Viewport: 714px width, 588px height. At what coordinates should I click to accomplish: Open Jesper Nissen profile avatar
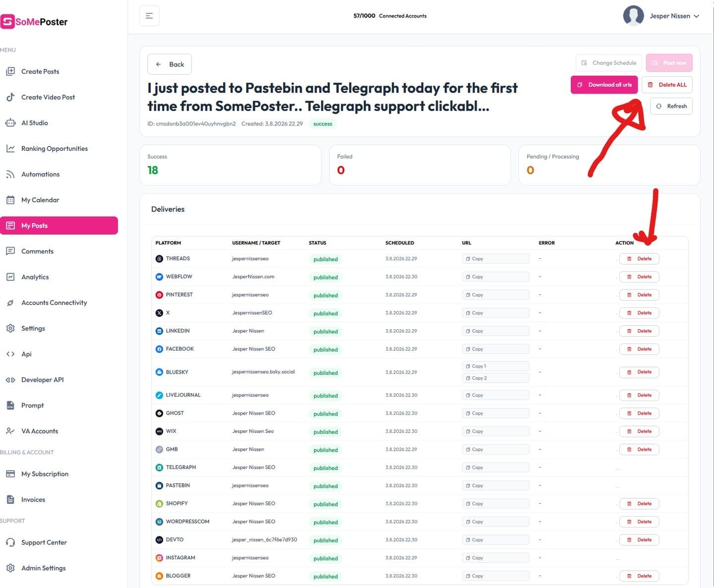pyautogui.click(x=633, y=16)
